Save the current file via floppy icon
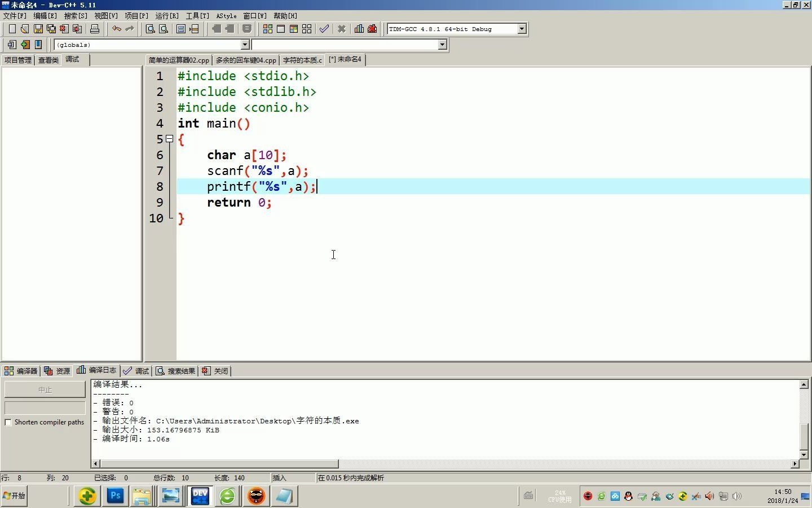Screen dimensions: 812x508 click(x=38, y=29)
